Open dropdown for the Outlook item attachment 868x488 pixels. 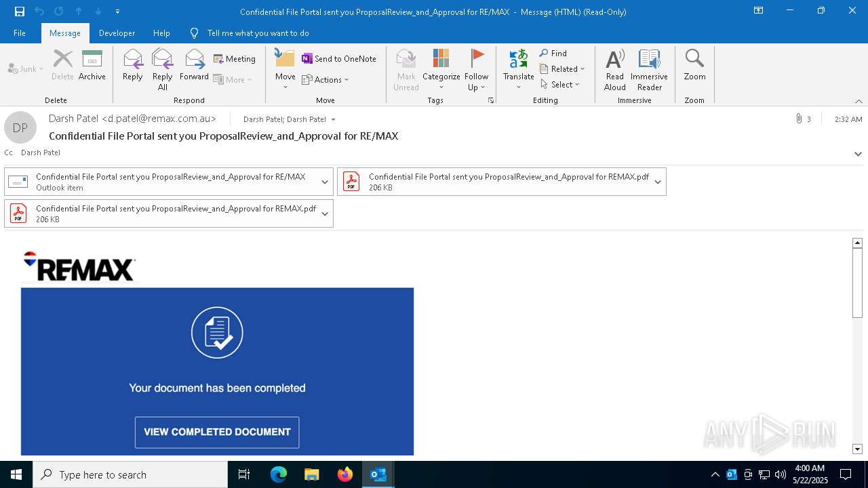coord(325,182)
